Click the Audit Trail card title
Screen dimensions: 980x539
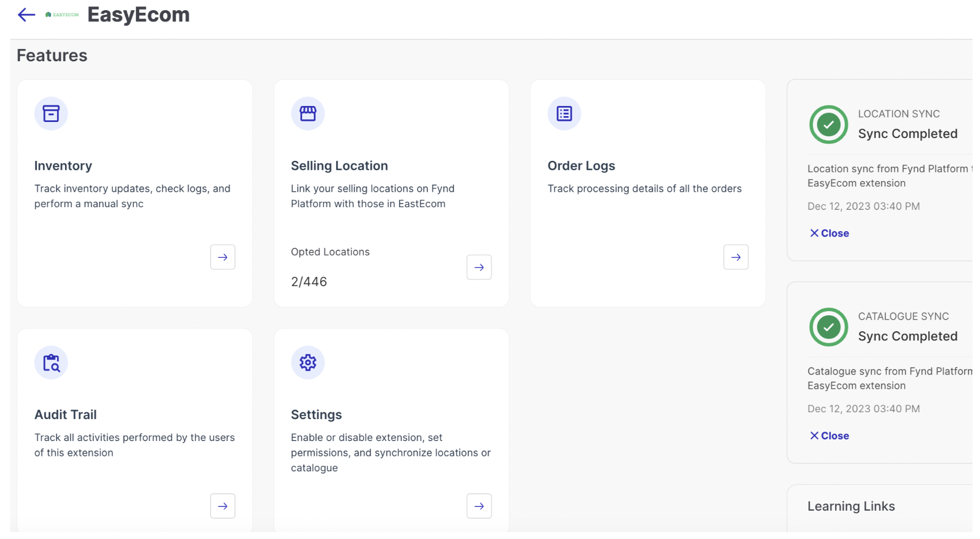click(x=66, y=414)
